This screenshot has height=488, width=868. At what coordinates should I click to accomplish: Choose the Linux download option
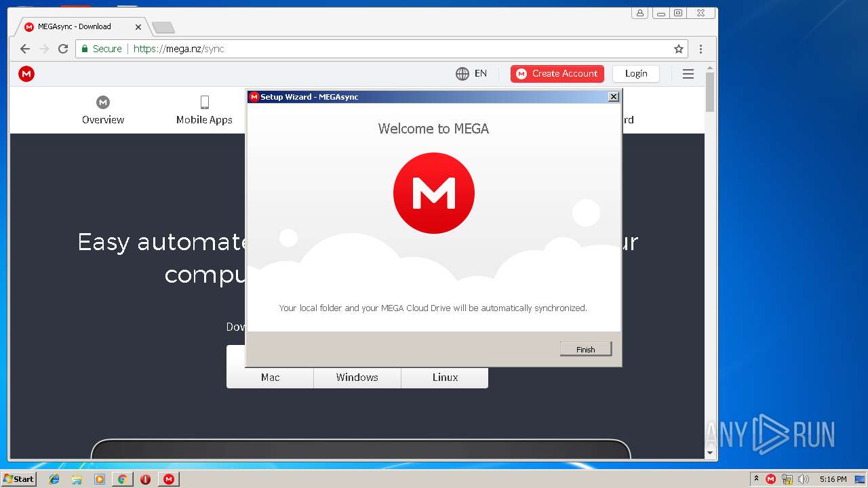(445, 378)
